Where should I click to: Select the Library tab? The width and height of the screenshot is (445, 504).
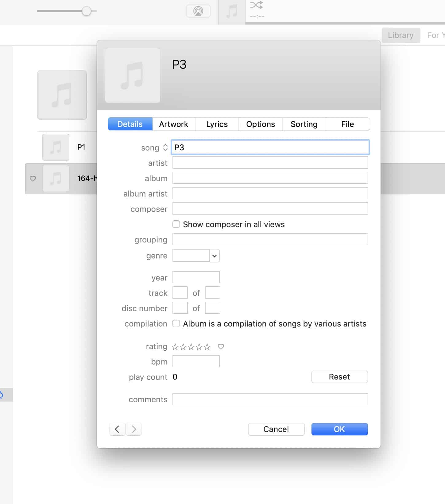pos(400,35)
